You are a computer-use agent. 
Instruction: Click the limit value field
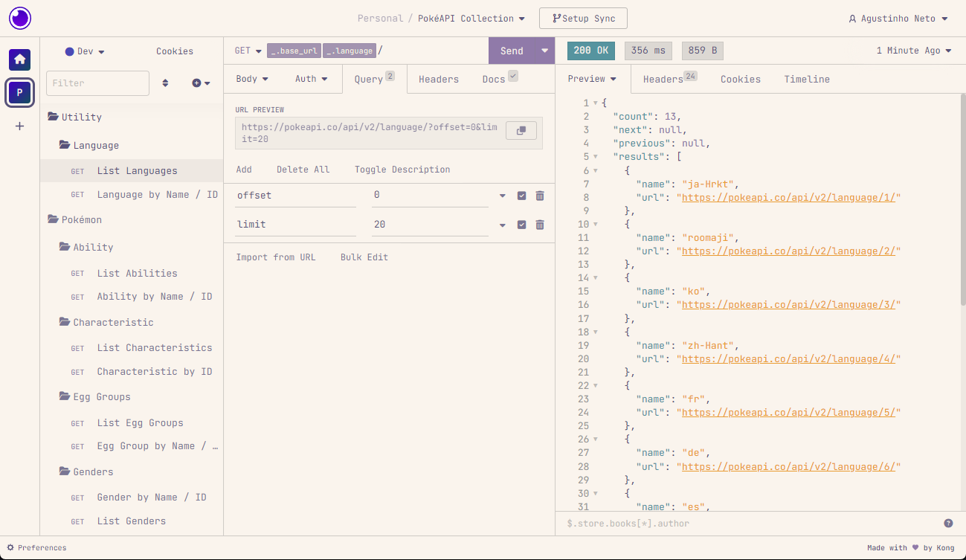430,225
